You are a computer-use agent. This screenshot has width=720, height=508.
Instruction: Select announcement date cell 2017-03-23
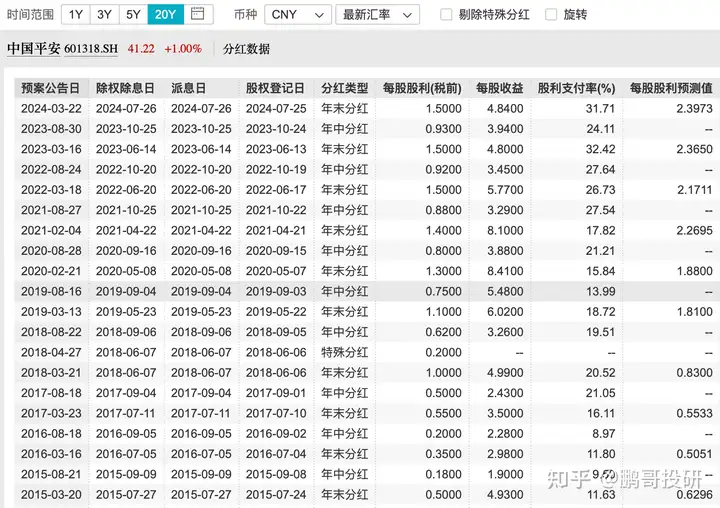point(51,413)
